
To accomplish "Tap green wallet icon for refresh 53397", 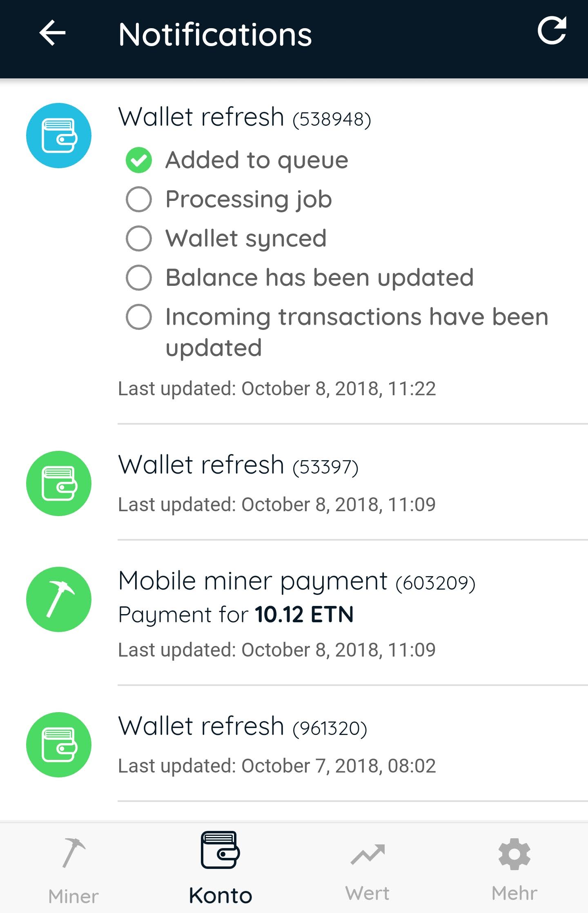I will 59,483.
